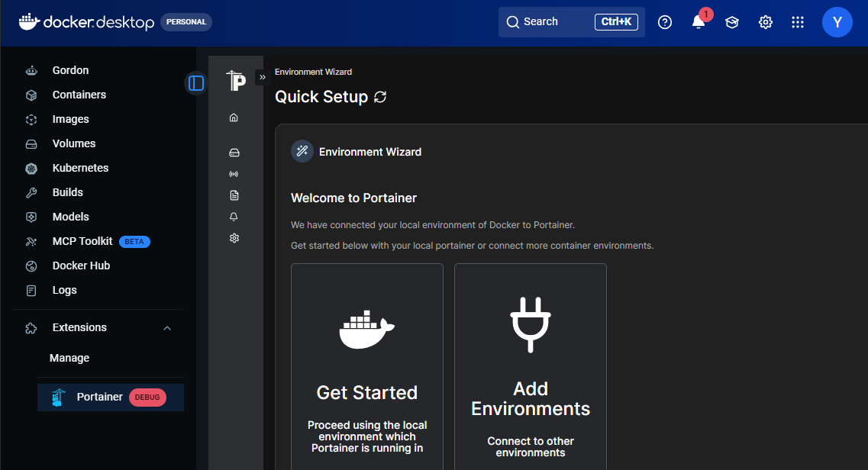Toggle the Docker sidebar panel icon

point(196,83)
